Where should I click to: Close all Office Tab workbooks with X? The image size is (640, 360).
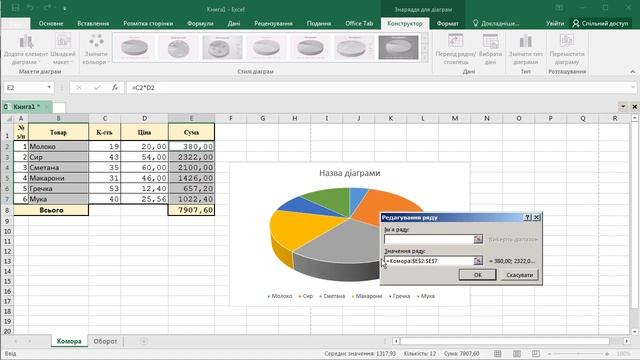(634, 107)
